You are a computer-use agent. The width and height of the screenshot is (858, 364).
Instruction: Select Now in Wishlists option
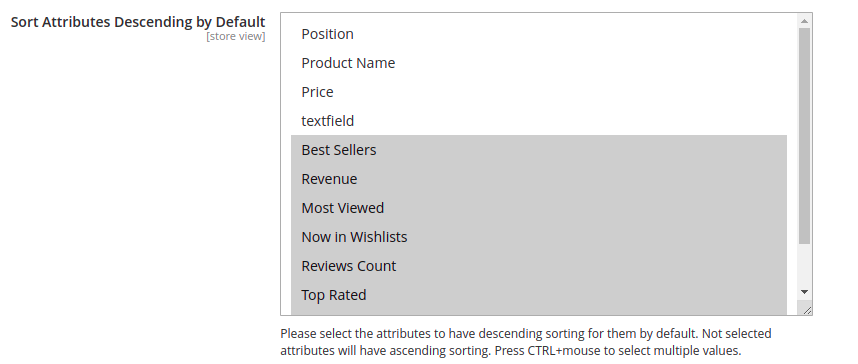pos(538,237)
